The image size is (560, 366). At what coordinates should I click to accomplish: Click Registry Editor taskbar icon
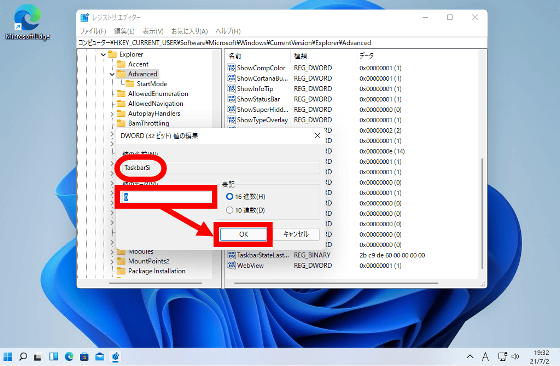(115, 357)
